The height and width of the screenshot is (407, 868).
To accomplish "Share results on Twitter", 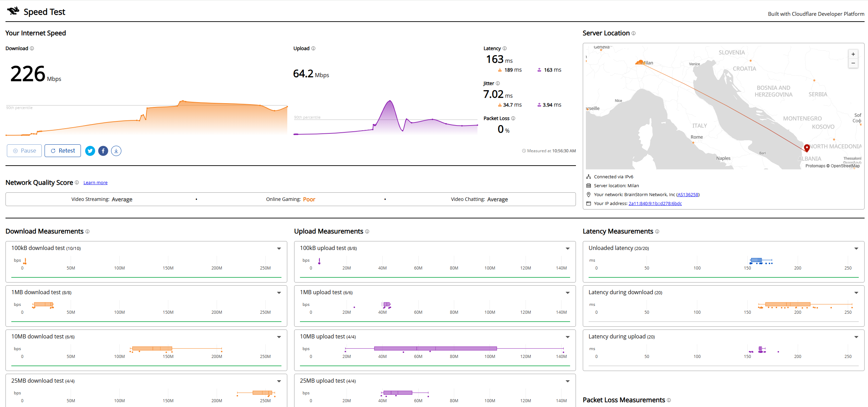I will (x=90, y=151).
